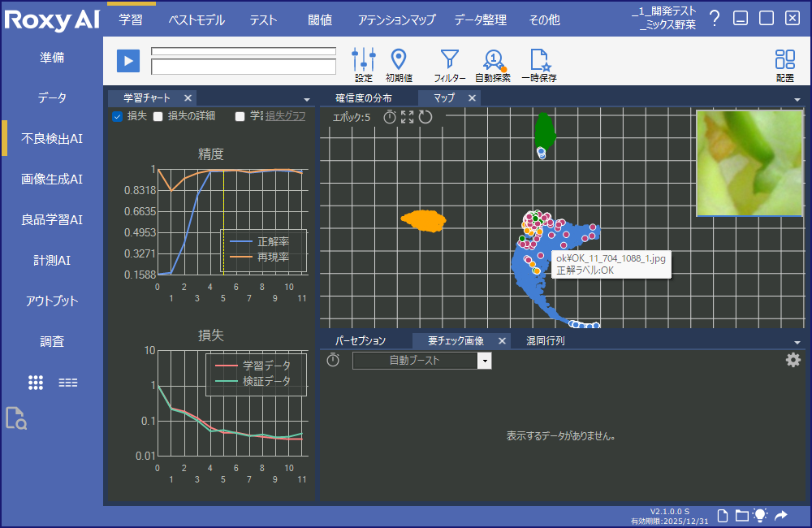Viewport: 812px width, 528px height.
Task: Expand the 学習チャート panel options arrow
Action: tap(307, 99)
